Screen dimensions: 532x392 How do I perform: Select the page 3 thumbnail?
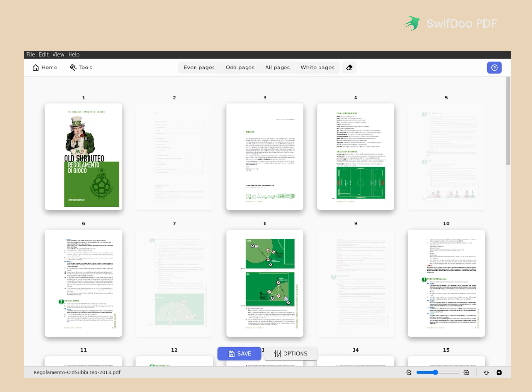coord(265,157)
